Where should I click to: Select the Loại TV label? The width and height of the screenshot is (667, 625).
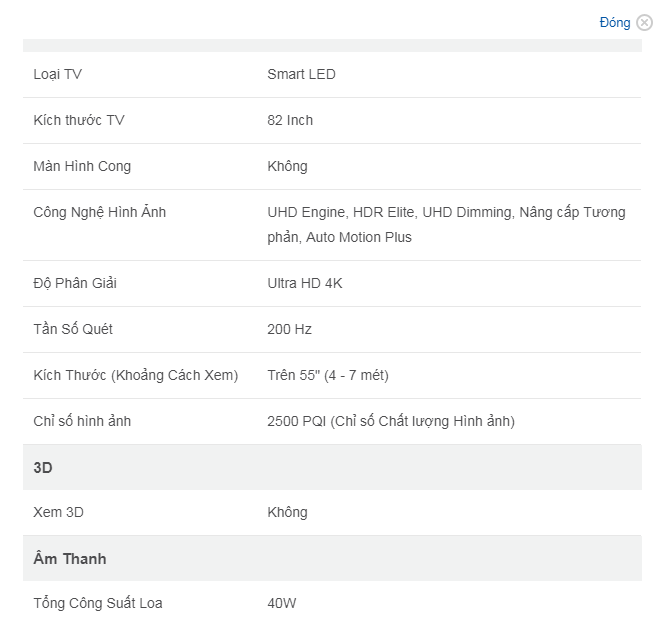click(57, 74)
